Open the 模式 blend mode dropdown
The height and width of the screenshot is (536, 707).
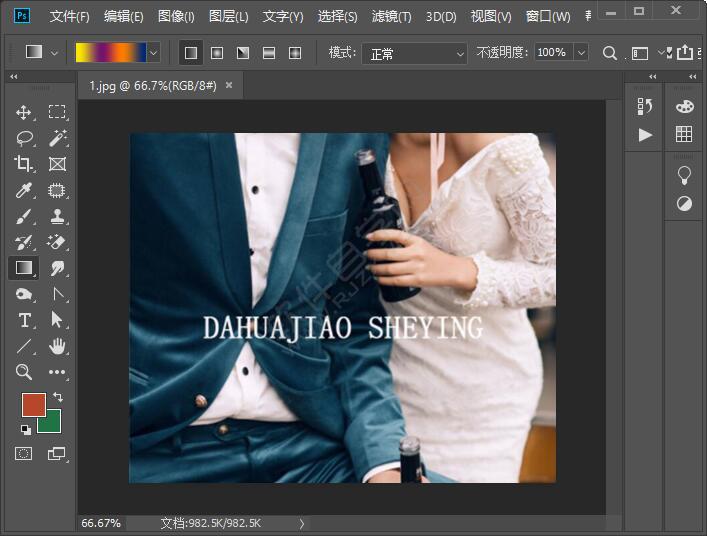415,53
